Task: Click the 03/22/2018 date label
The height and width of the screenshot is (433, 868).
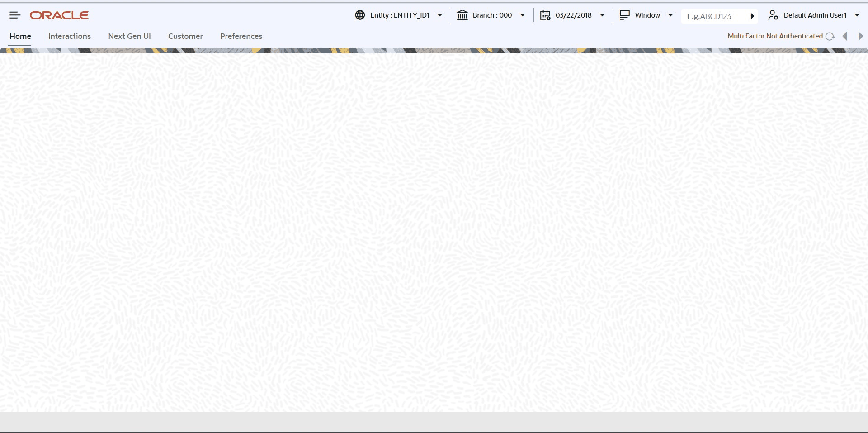Action: [574, 15]
